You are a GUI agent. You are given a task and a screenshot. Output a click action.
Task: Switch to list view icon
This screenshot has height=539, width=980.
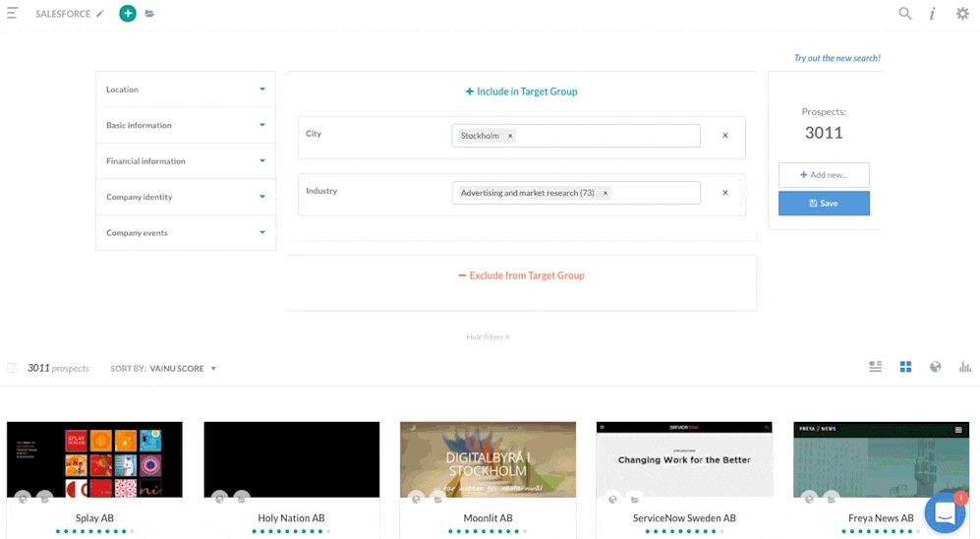(x=875, y=367)
